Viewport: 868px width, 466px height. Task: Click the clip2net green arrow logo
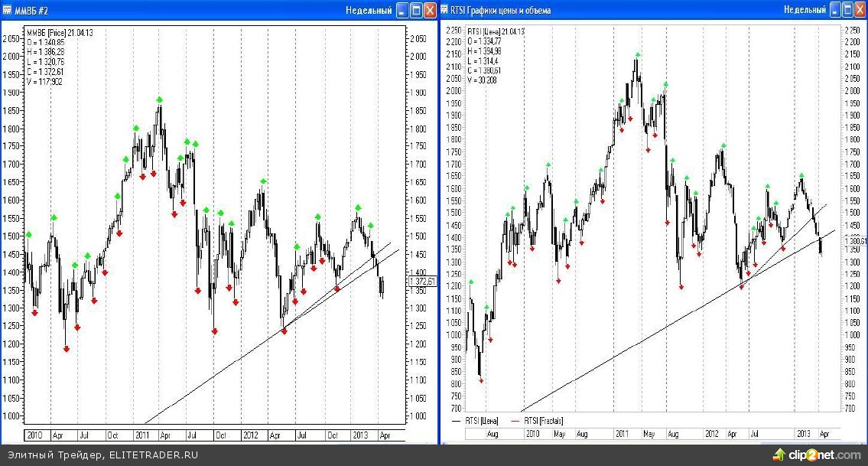(779, 454)
